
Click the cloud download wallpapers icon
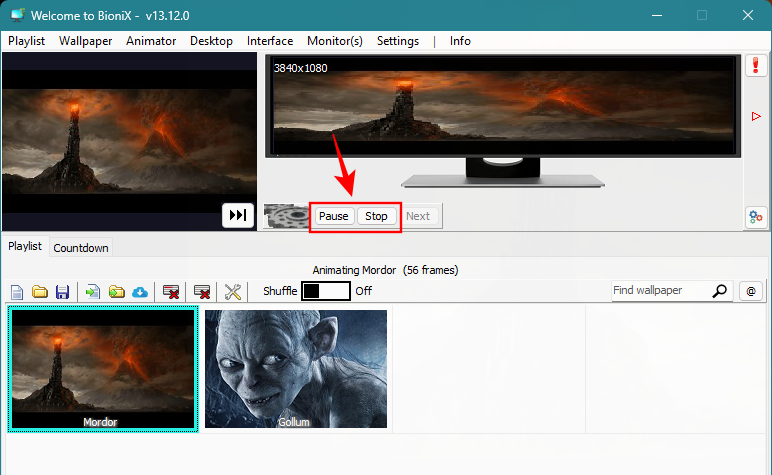pos(140,292)
